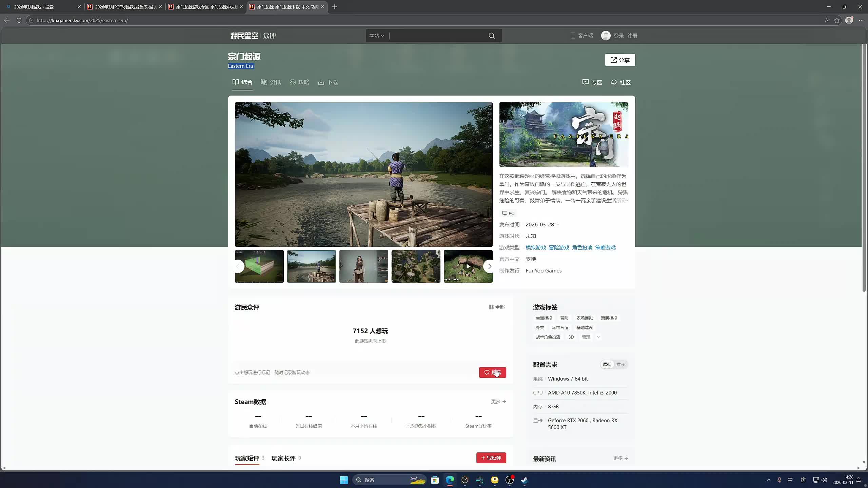Open the 社区 community icon link
This screenshot has width=868, height=488.
coord(614,82)
